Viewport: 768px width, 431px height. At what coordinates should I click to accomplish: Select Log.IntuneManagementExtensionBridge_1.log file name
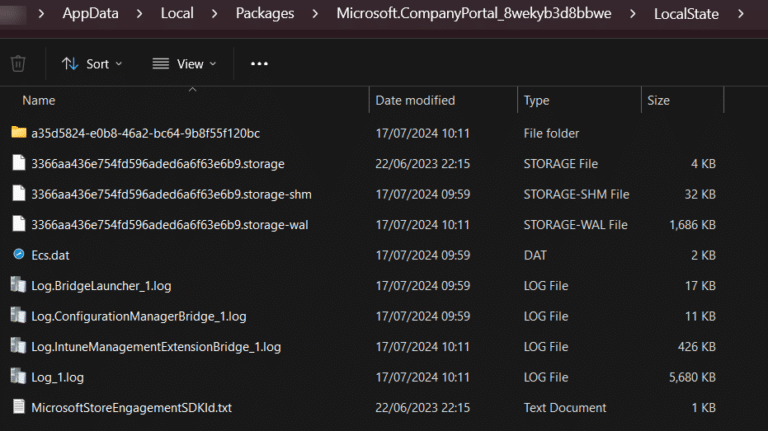click(x=156, y=347)
